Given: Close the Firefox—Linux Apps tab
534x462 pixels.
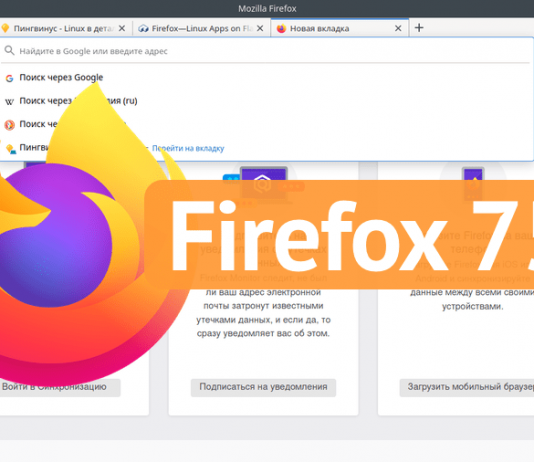Looking at the screenshot, I should [x=260, y=28].
